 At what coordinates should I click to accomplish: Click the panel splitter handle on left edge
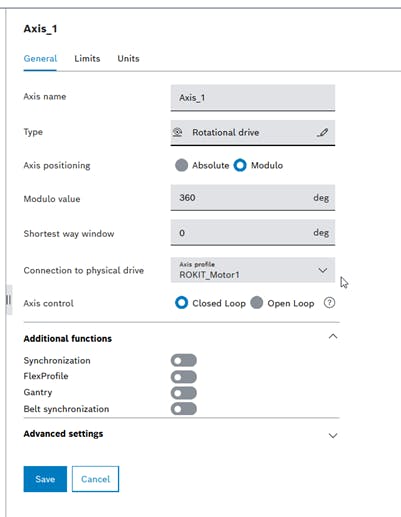click(x=9, y=300)
